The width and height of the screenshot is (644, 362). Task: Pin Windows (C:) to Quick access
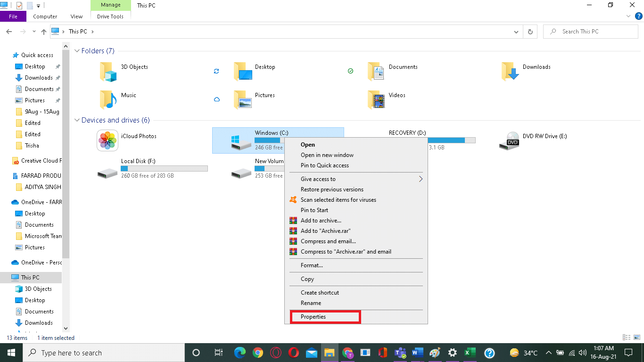(325, 165)
